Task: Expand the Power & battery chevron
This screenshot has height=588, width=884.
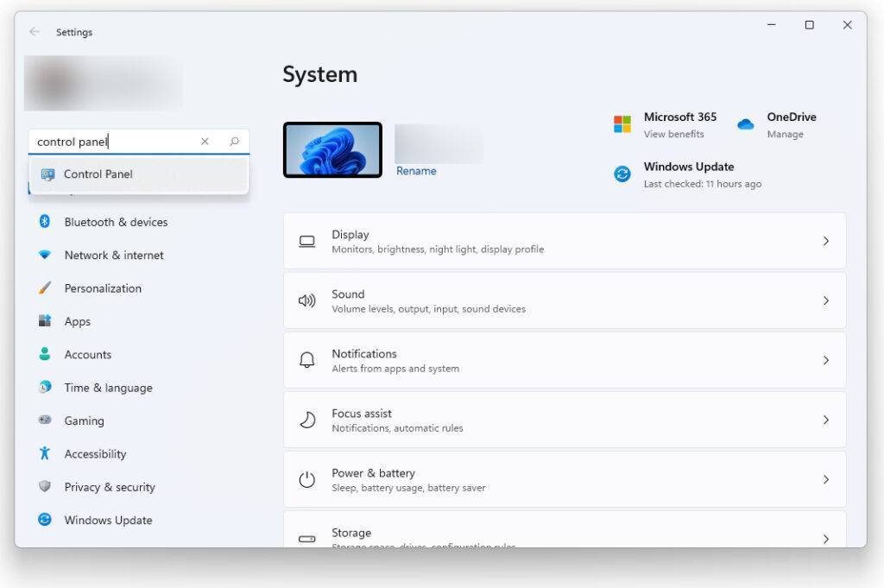Action: [826, 480]
